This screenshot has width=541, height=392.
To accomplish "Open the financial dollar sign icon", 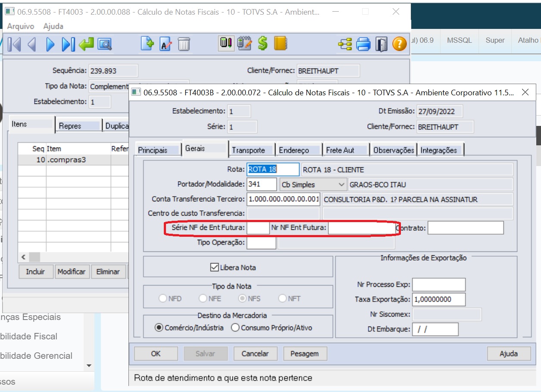I will click(263, 43).
